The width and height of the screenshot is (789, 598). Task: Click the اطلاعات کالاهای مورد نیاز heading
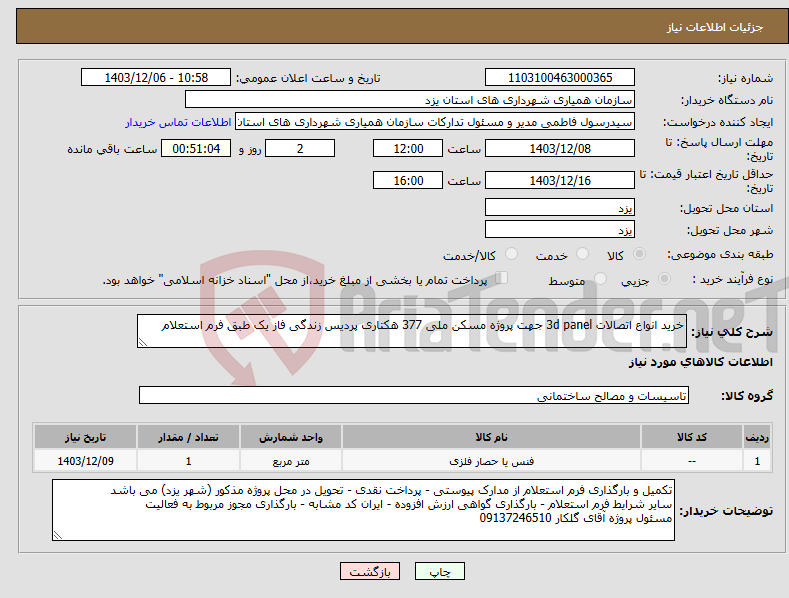pyautogui.click(x=700, y=362)
